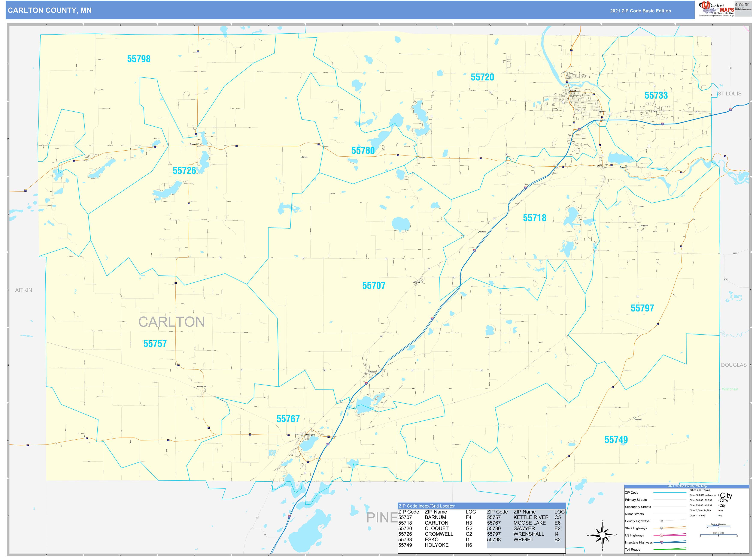This screenshot has width=756, height=557.
Task: Click the Secondary Streets legend entry
Action: click(x=638, y=507)
